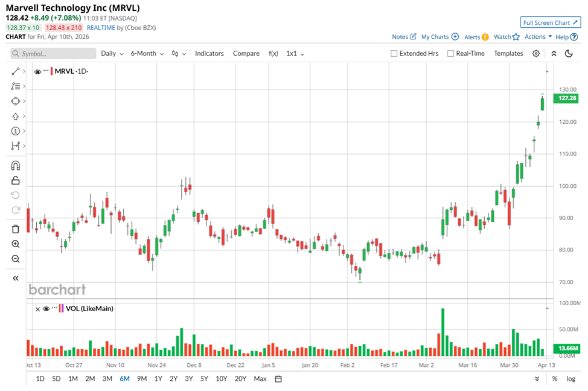588x391 pixels.
Task: Click the MRVL red series color swatch
Action: point(51,71)
